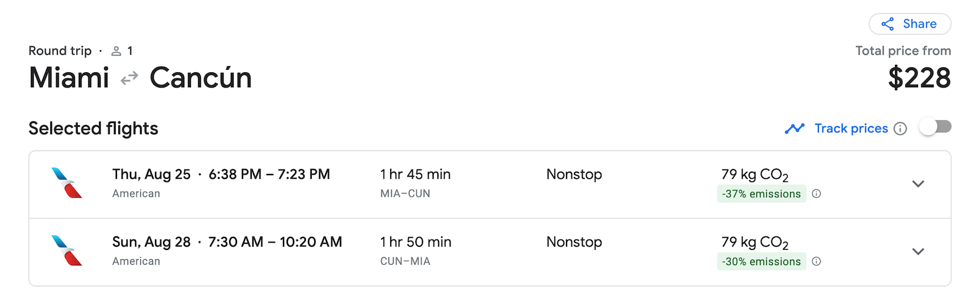Click the $228 total price
Screen dimensions: 980x305
point(919,78)
